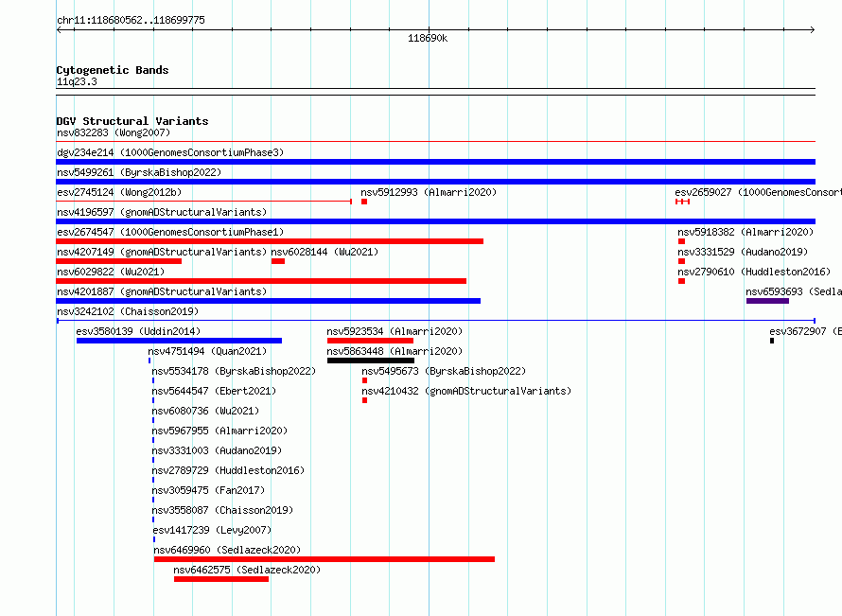842x616 pixels.
Task: Click the nsv2790610 (Huddleston2016) label
Action: pyautogui.click(x=754, y=272)
